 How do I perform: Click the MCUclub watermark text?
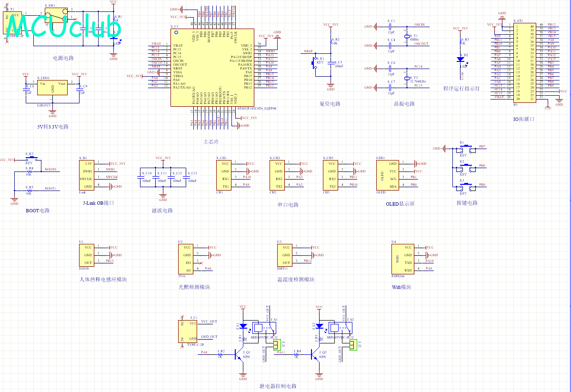tap(63, 26)
